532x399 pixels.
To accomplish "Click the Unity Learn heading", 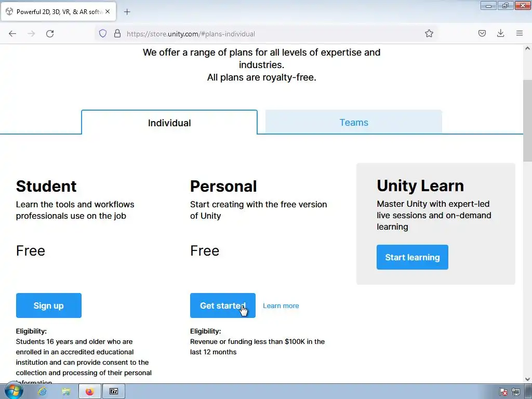I will (420, 185).
